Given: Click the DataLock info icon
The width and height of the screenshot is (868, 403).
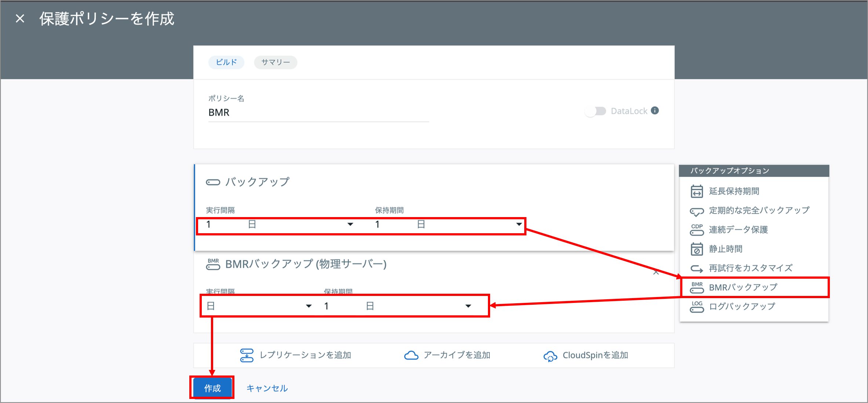Looking at the screenshot, I should [x=655, y=110].
